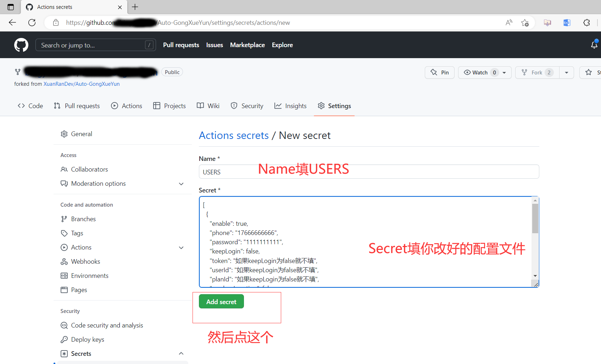601x364 pixels.
Task: Open the Insights tab
Action: (x=290, y=106)
